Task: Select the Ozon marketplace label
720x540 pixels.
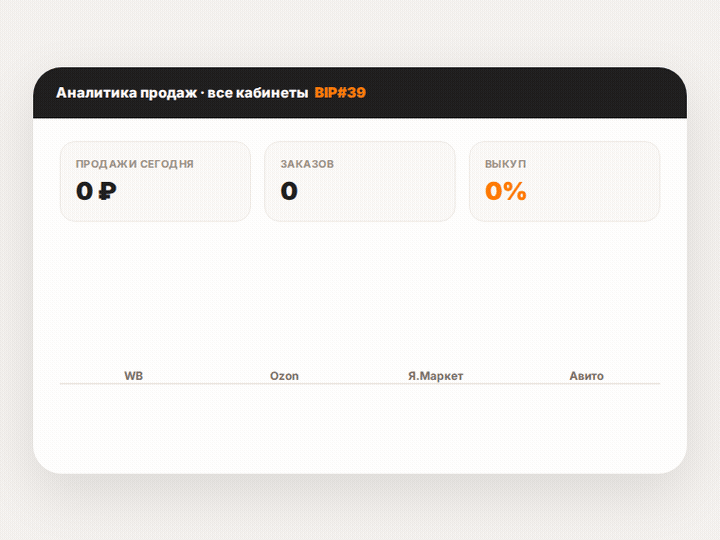Action: click(x=284, y=376)
